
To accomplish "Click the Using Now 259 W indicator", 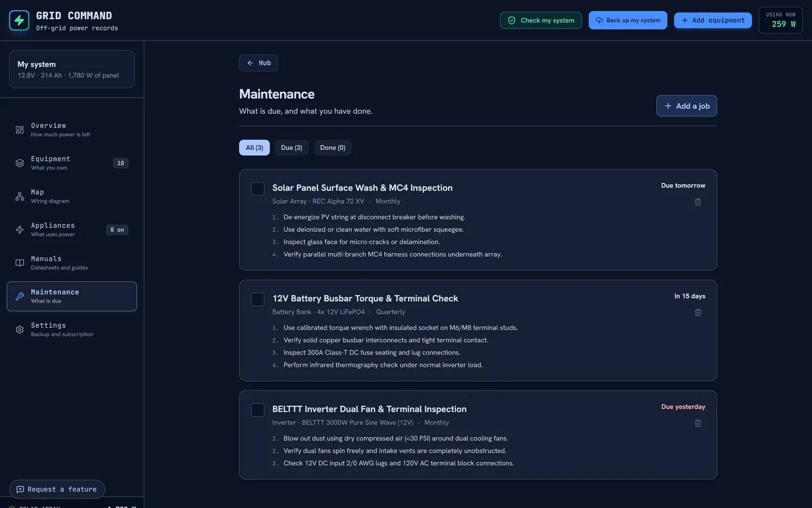I will [x=781, y=20].
